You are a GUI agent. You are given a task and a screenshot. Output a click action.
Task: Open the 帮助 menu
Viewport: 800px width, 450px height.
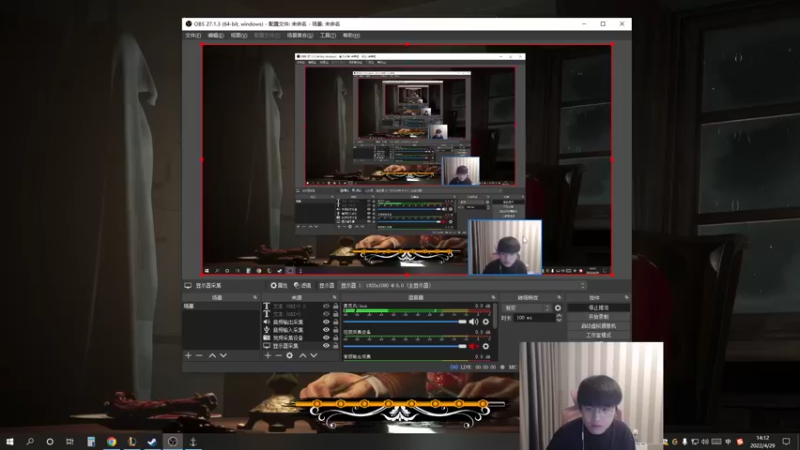351,36
